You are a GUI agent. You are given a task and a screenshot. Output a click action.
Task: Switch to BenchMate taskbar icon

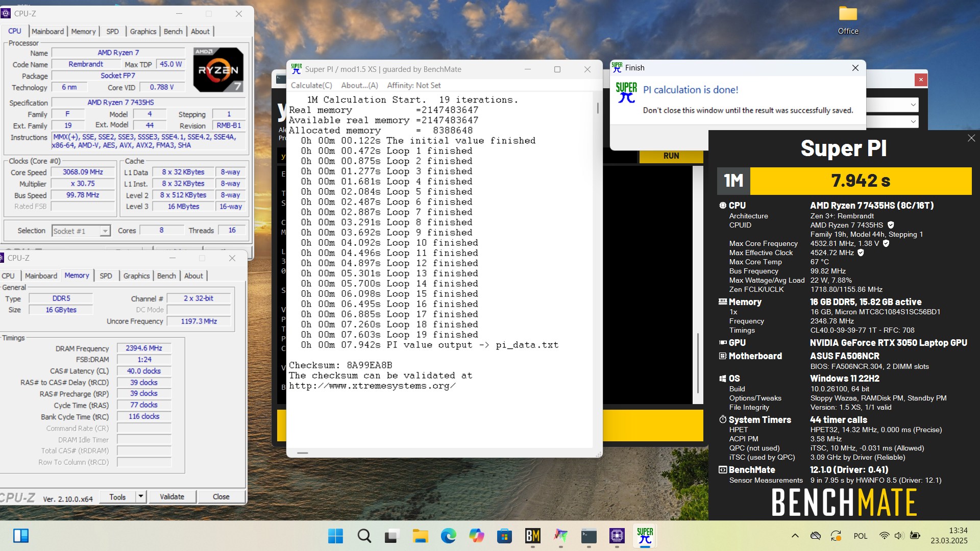[532, 536]
